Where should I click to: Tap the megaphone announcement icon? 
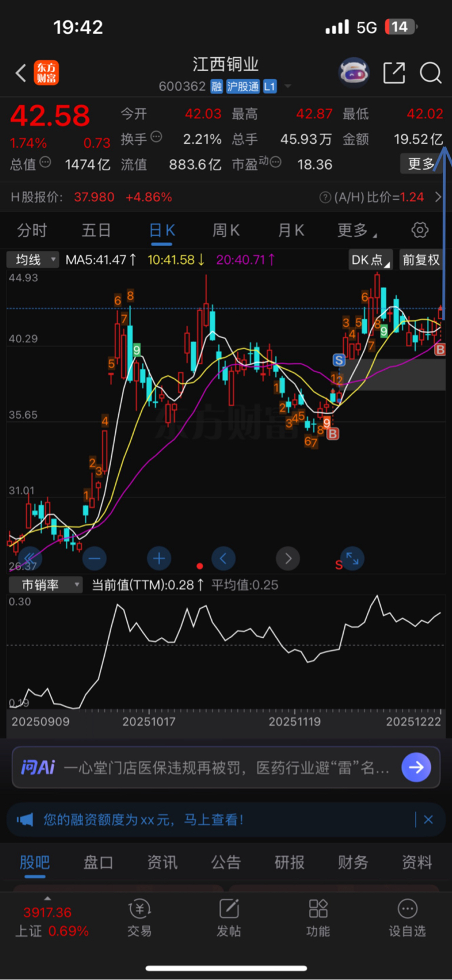point(25,819)
